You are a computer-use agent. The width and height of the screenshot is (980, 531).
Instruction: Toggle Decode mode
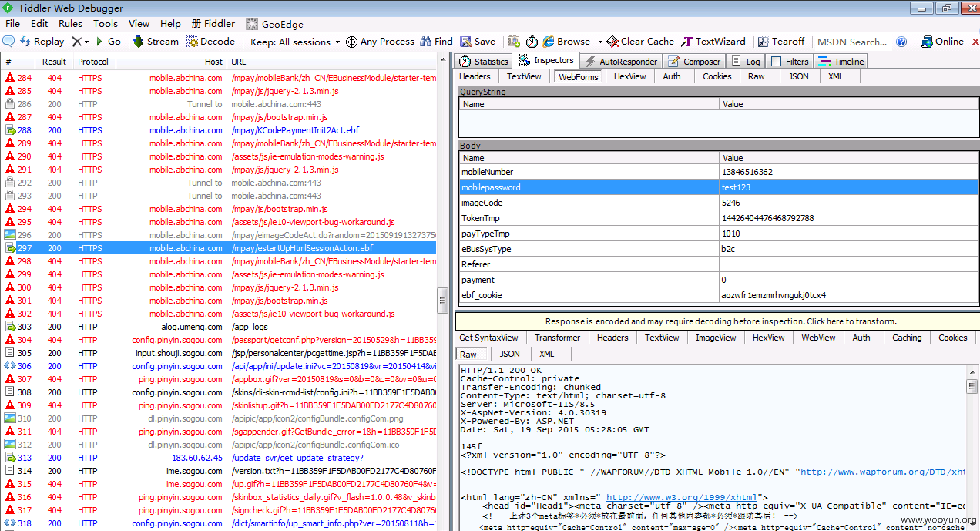[210, 41]
